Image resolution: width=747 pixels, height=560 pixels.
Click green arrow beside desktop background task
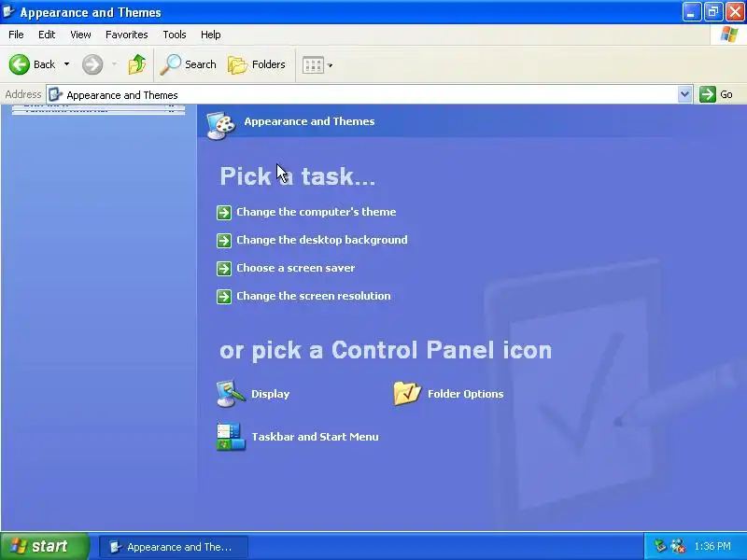click(224, 241)
